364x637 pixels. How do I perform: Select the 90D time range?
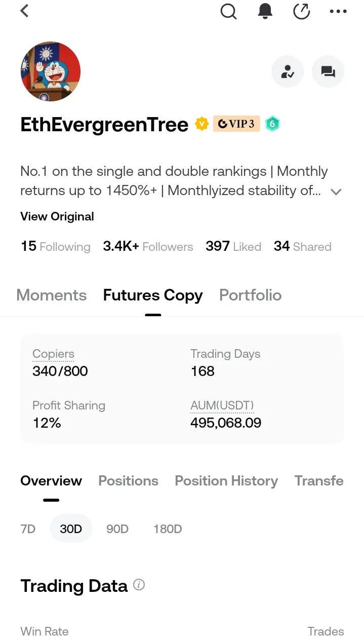point(117,529)
